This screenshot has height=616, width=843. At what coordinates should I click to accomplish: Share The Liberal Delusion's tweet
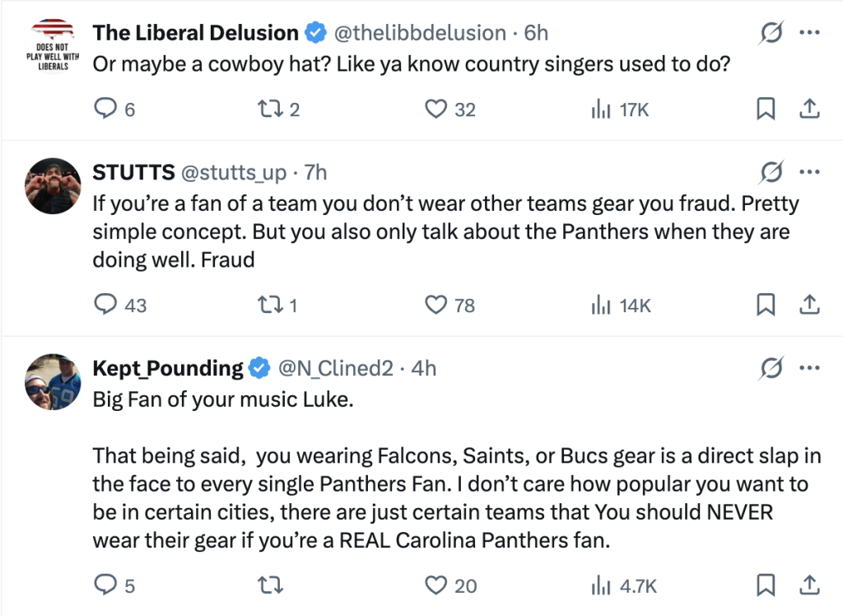pyautogui.click(x=809, y=109)
